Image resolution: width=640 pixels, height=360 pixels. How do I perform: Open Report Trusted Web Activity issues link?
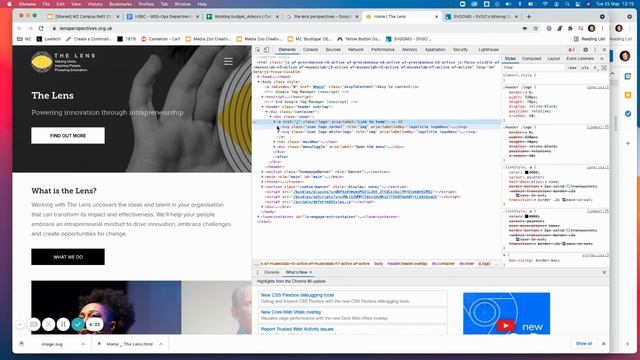click(x=297, y=329)
